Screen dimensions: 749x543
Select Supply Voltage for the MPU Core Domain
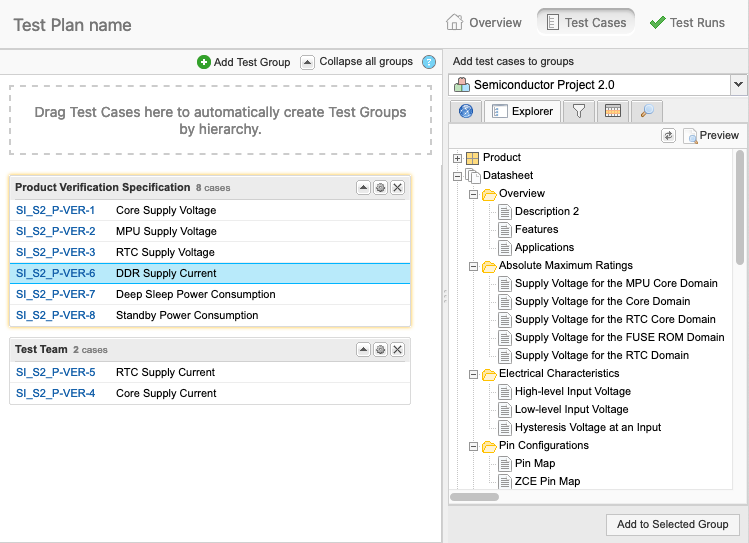[616, 283]
